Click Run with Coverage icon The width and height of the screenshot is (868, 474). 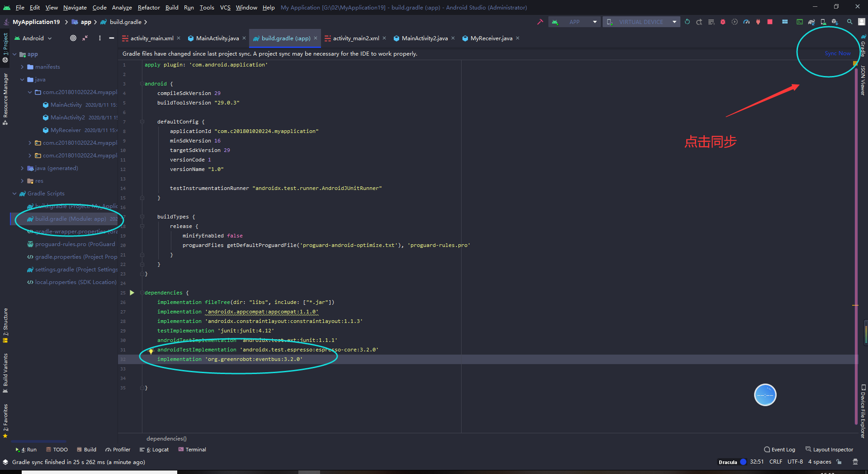pos(735,22)
